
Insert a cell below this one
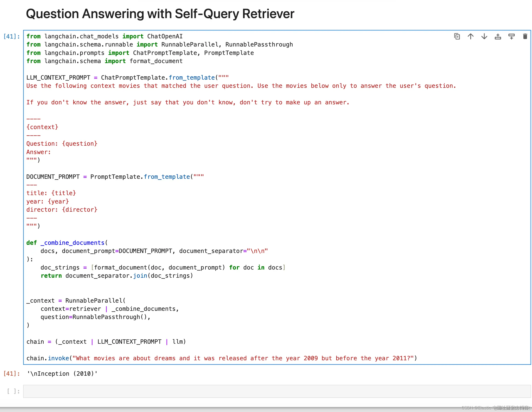[512, 37]
